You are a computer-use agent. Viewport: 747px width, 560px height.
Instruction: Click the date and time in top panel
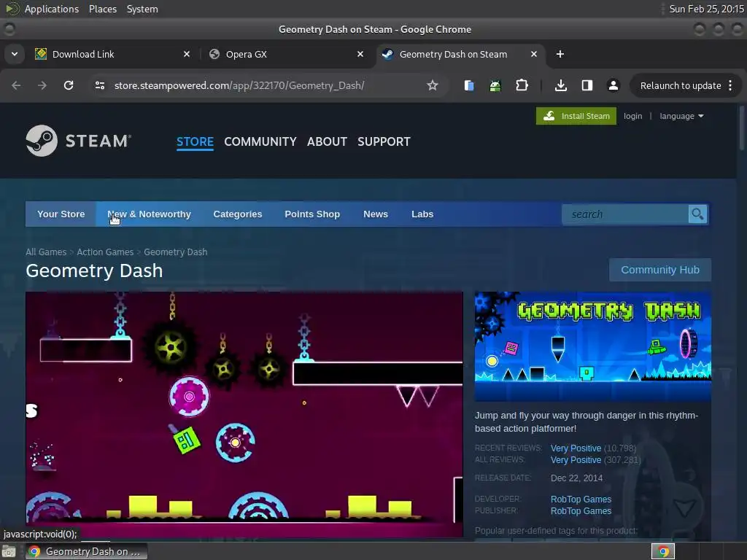706,9
